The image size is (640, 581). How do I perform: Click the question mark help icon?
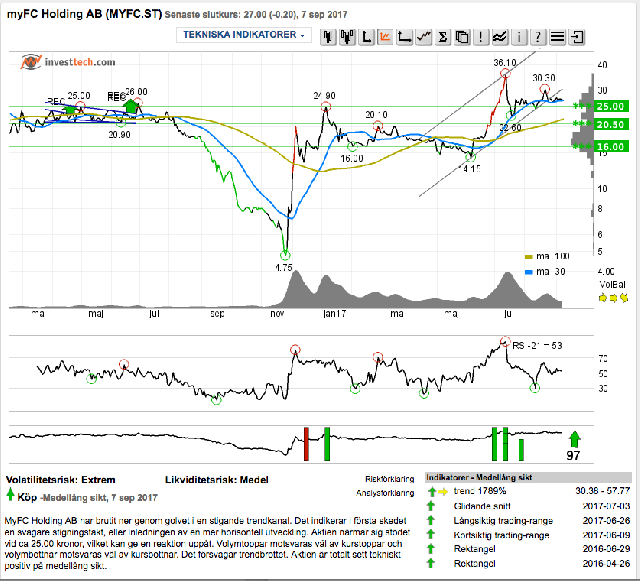point(538,37)
